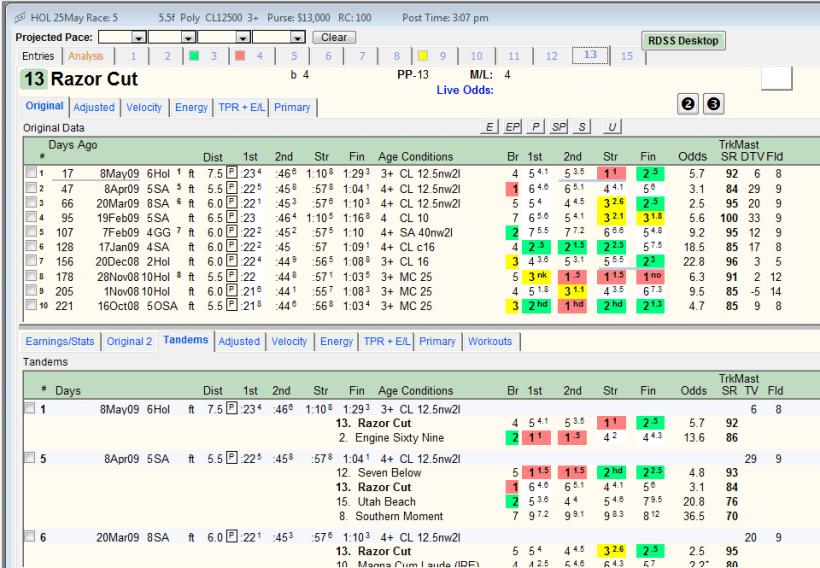Open the third Projected Pace dropdown

243,38
